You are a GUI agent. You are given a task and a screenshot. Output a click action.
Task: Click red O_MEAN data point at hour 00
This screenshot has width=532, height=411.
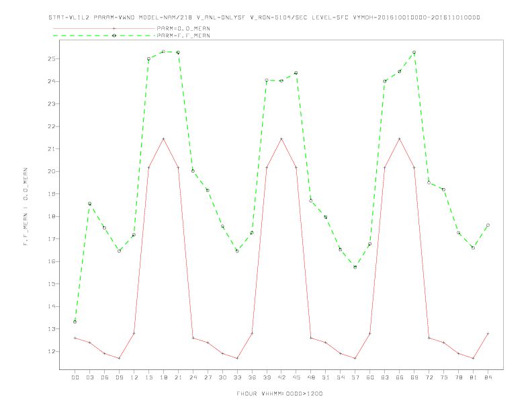point(75,338)
